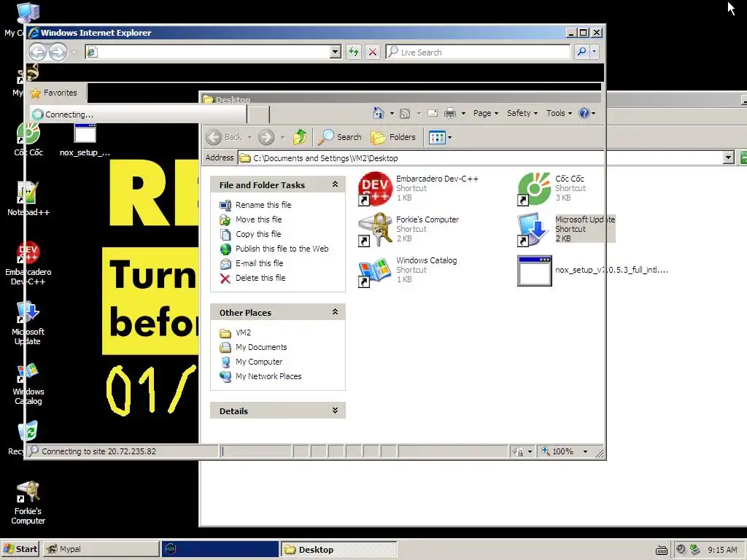Click Publish this file to the Web
The width and height of the screenshot is (747, 560).
282,249
